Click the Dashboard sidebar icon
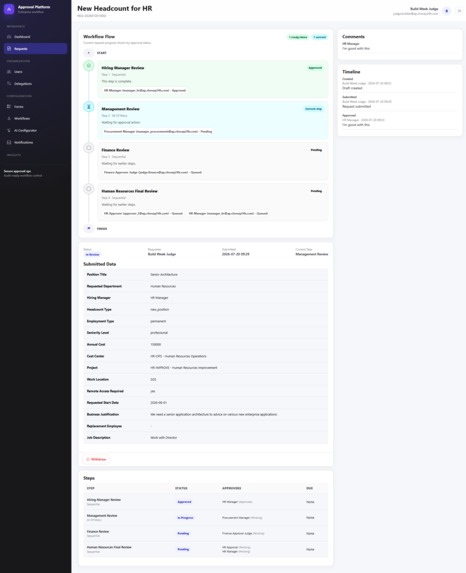 pyautogui.click(x=9, y=37)
